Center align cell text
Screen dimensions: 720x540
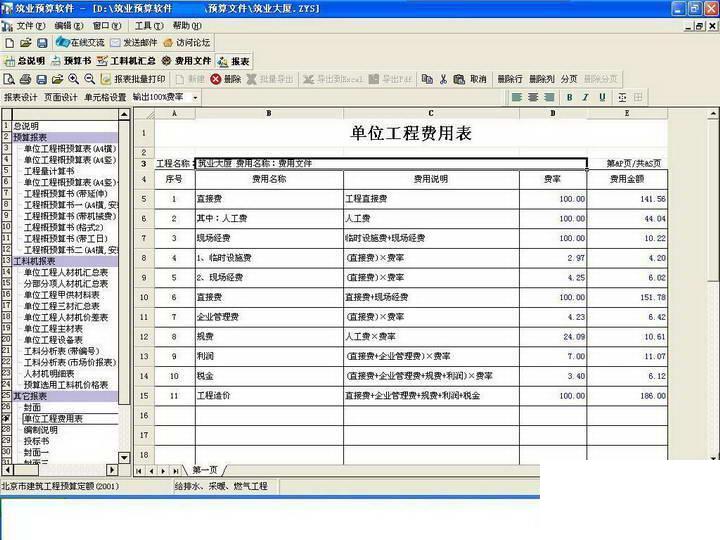[533, 97]
